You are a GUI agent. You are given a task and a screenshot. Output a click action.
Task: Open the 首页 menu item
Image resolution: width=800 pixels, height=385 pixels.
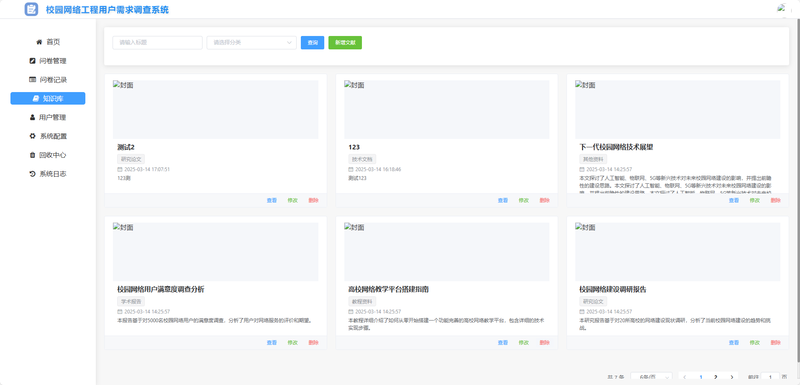tap(48, 42)
